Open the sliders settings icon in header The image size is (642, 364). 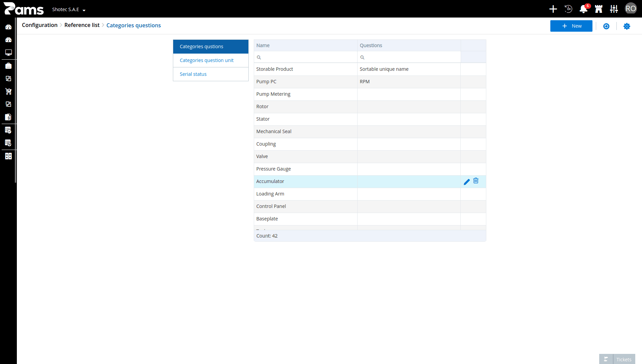[x=614, y=9]
